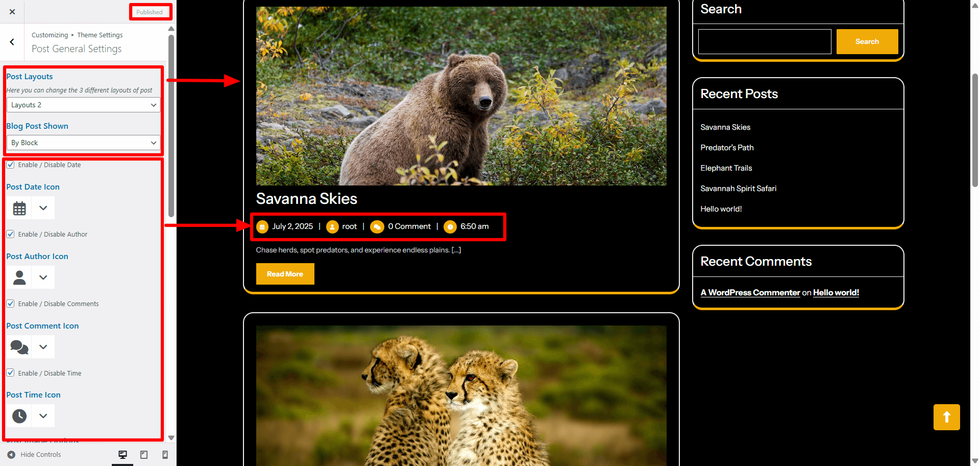Open Predator's Path recent post
This screenshot has height=466, width=980.
(727, 148)
